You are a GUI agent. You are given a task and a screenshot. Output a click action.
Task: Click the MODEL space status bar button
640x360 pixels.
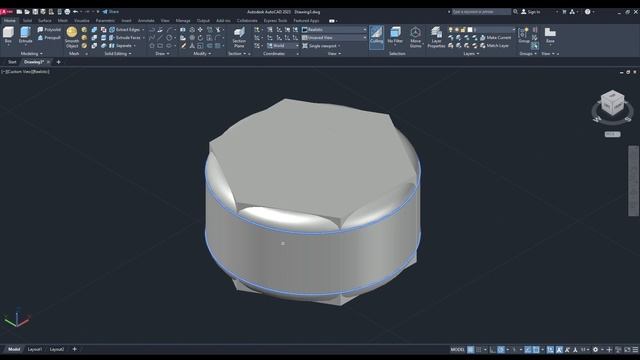pos(458,349)
